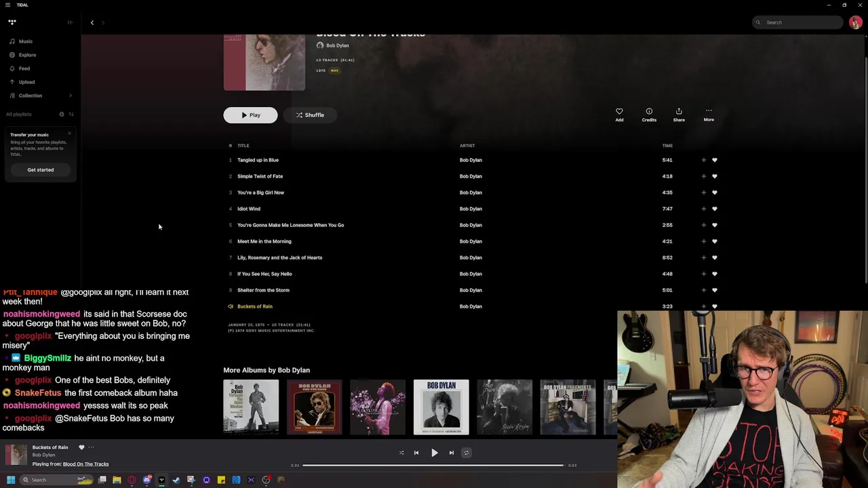Click the Play album button
868x488 pixels.
[x=250, y=115]
